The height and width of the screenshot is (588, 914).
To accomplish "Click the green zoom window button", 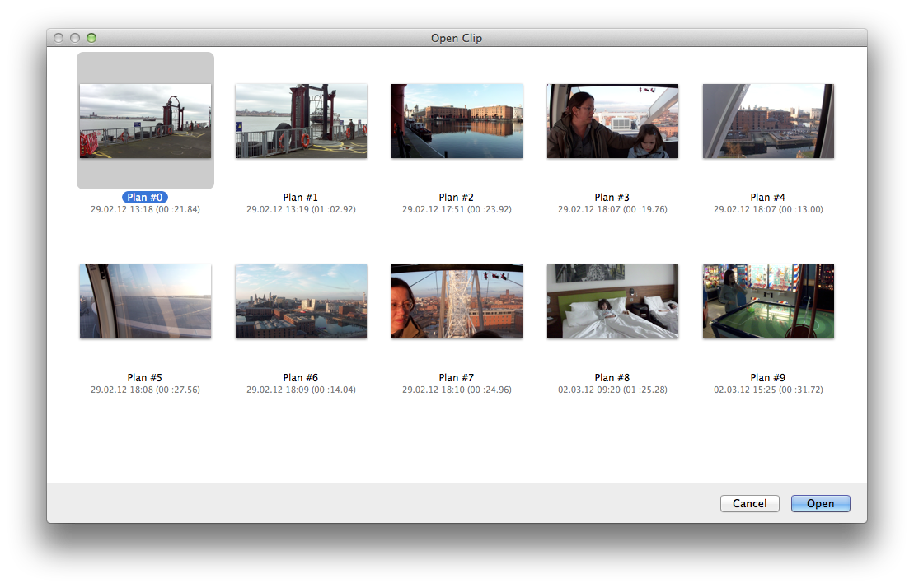I will point(91,38).
